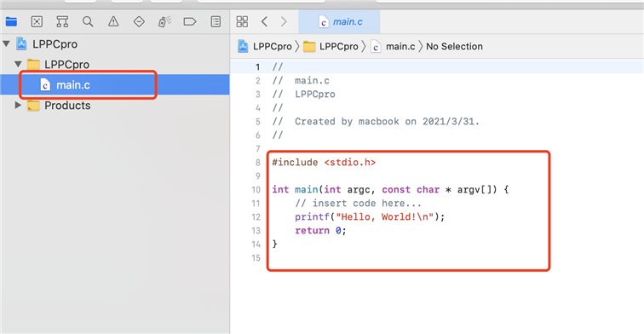Image resolution: width=644 pixels, height=334 pixels.
Task: Click the '// LPPCpro' comment on line 3
Action: [303, 94]
